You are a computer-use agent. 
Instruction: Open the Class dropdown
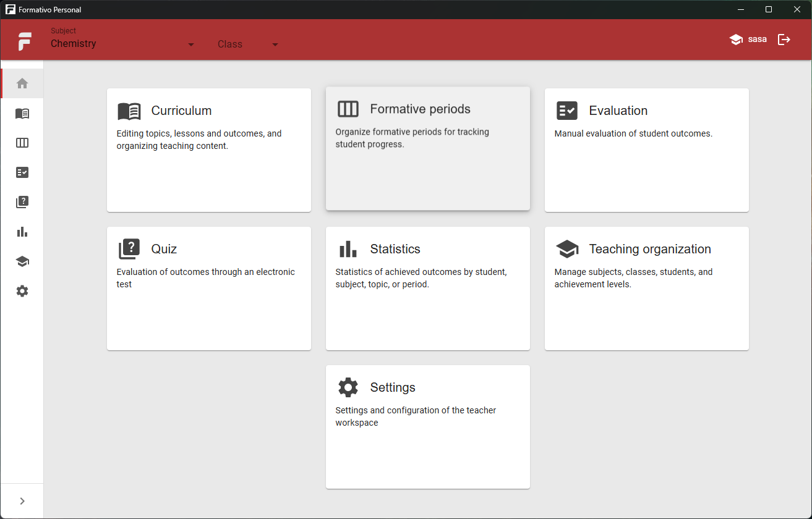coord(248,44)
